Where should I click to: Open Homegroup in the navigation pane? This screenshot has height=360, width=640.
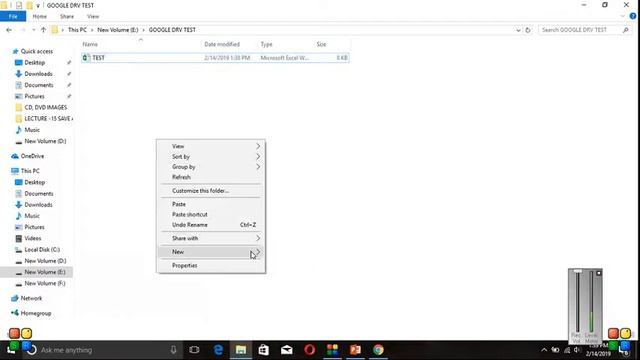click(x=36, y=313)
